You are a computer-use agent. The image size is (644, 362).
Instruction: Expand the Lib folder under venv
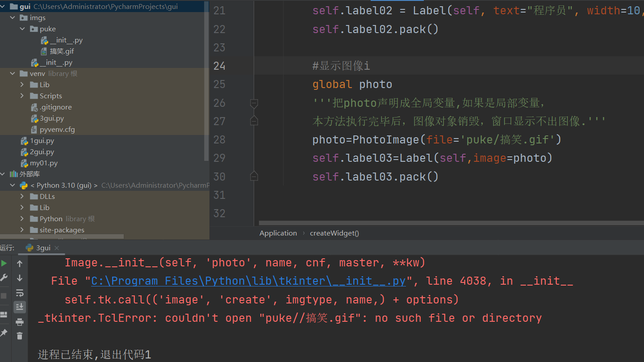click(22, 85)
